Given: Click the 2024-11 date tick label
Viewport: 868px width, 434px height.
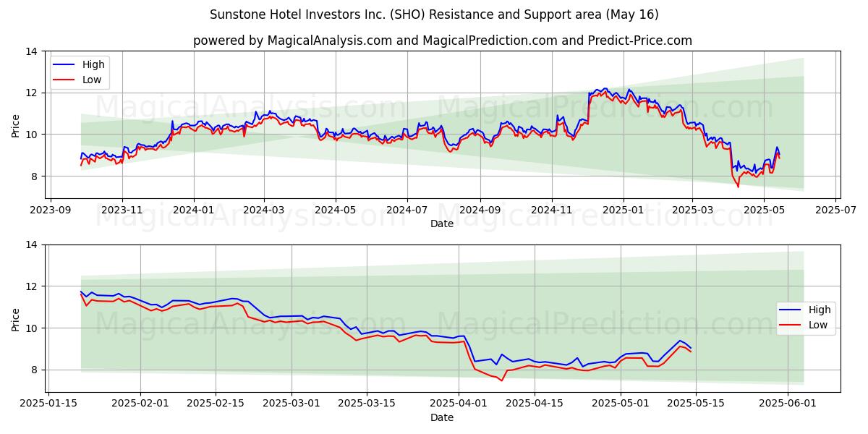Looking at the screenshot, I should [552, 210].
